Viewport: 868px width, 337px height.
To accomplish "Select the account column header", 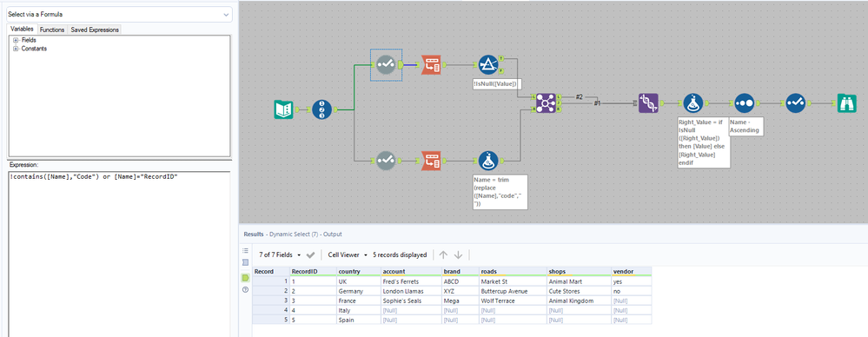I will point(411,272).
